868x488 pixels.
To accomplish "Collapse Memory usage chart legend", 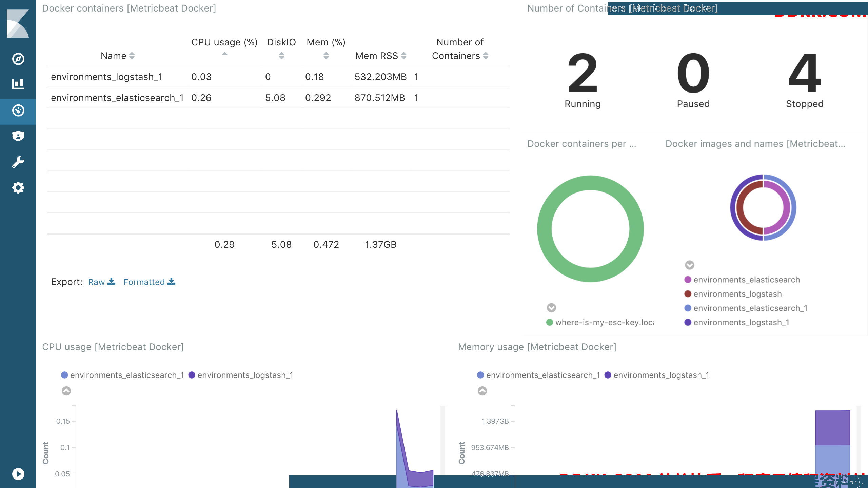I will [x=482, y=391].
